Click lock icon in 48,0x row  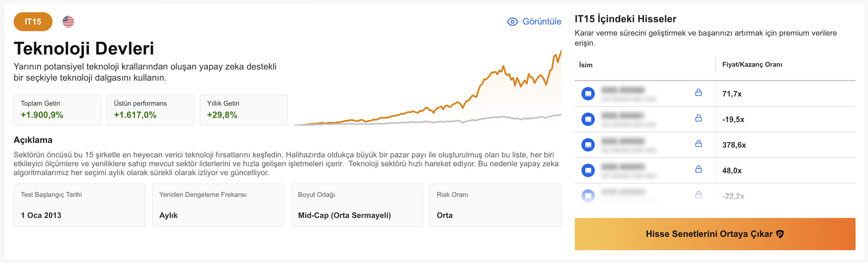[x=698, y=169]
